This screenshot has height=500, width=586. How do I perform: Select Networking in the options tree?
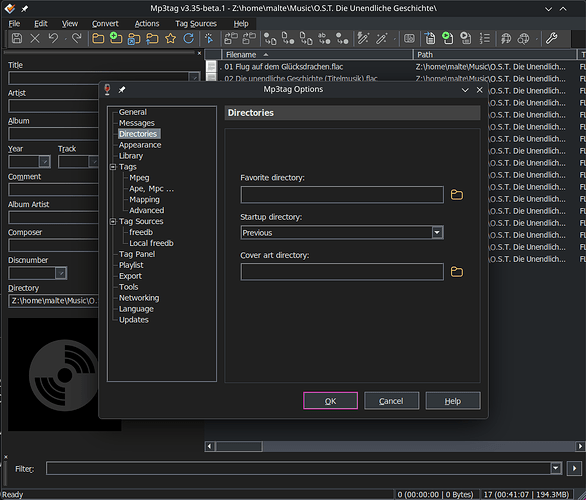pyautogui.click(x=139, y=298)
